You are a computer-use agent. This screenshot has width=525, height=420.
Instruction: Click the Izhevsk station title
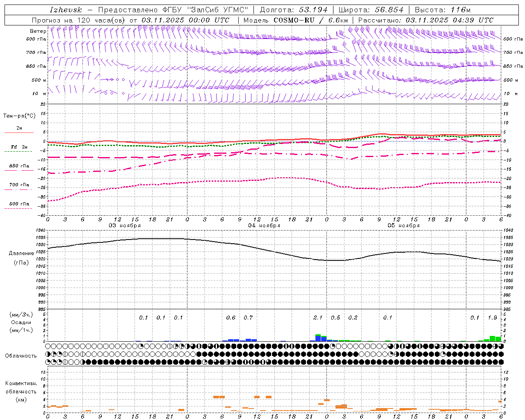tap(66, 10)
